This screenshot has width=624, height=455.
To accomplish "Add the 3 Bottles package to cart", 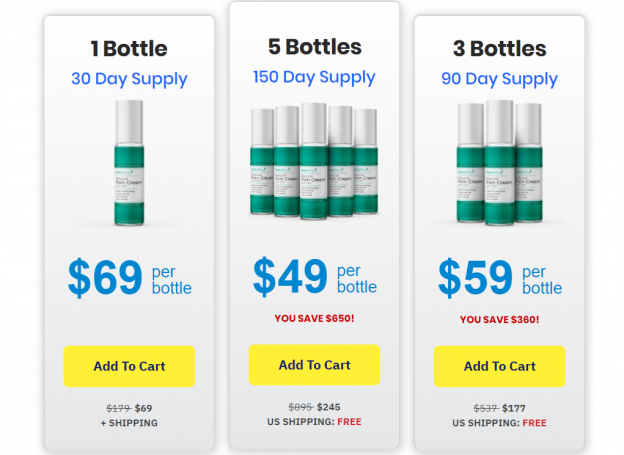I will pos(499,366).
